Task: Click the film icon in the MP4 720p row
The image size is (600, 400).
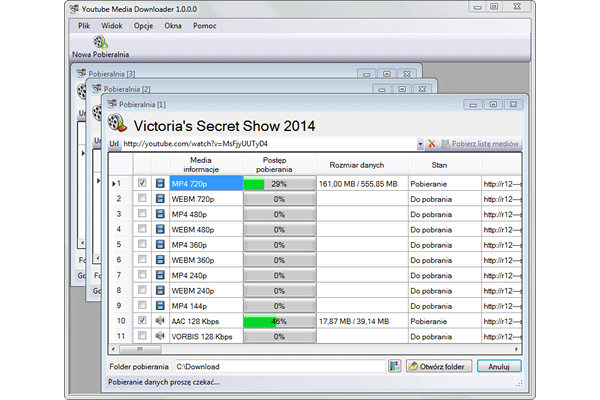Action: click(x=160, y=183)
